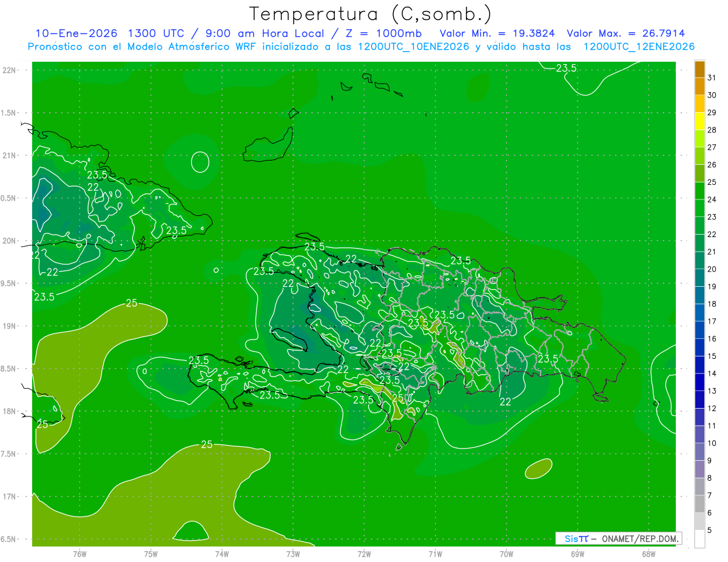728x562 pixels.
Task: Click the "71W" longitude axis label
Action: 435,554
